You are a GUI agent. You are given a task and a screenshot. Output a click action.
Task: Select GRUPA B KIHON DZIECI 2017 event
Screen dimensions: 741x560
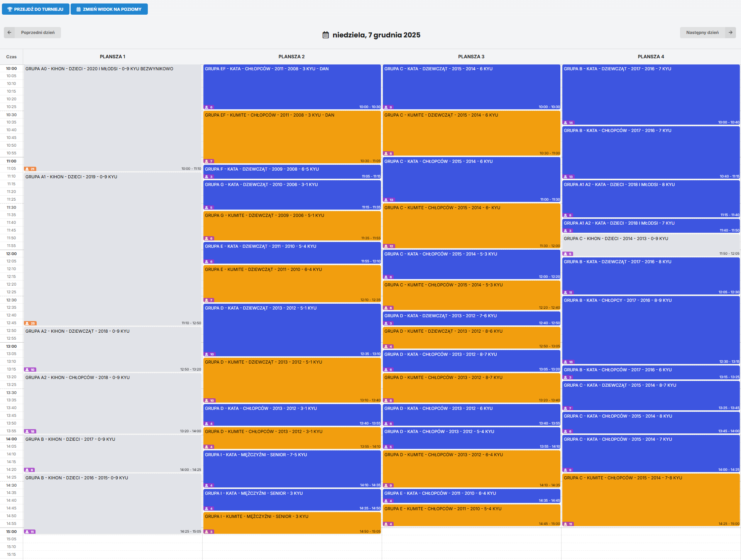tap(113, 453)
